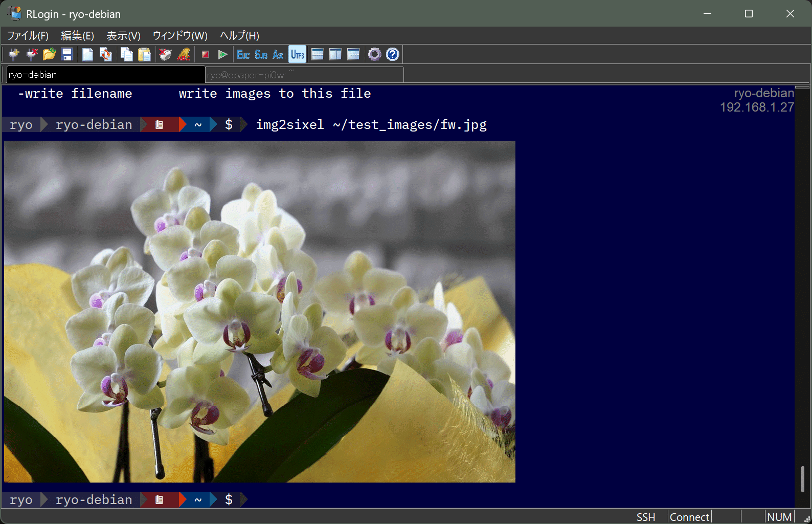
Task: Click the NUM indicator in status bar
Action: [779, 517]
